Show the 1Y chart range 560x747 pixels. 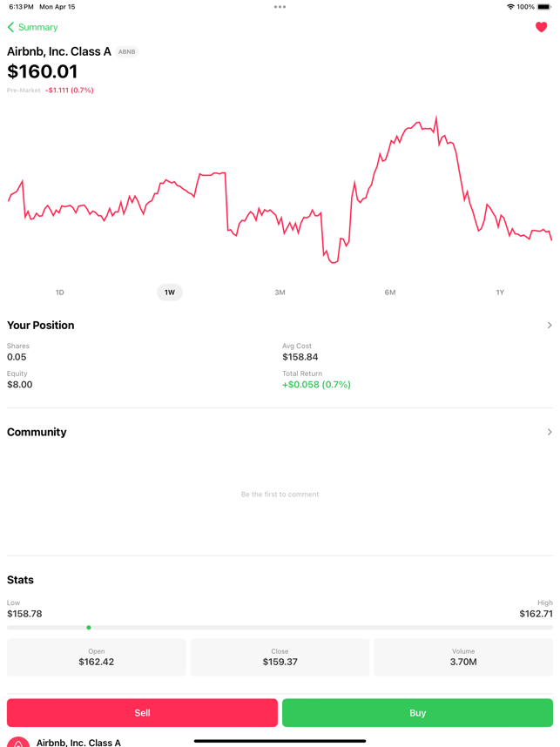coord(500,292)
